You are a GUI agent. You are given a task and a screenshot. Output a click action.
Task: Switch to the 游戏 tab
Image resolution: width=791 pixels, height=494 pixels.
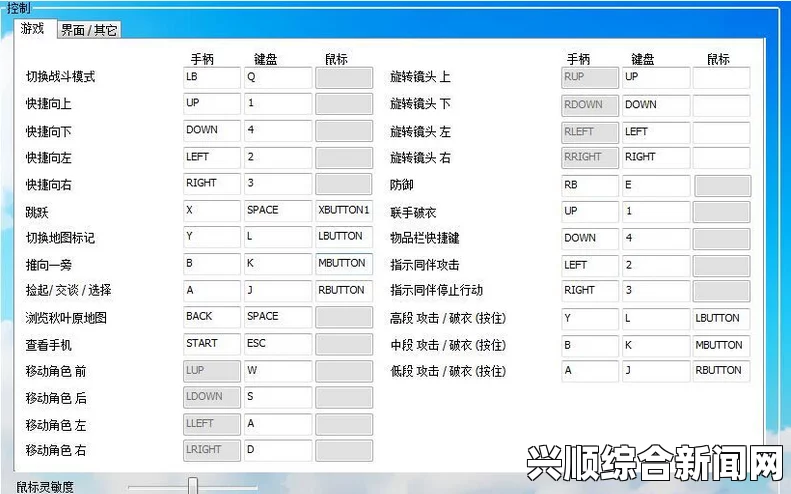[33, 29]
